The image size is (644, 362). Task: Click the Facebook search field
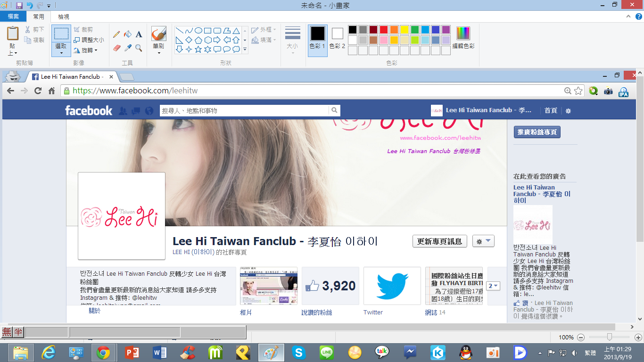point(244,111)
